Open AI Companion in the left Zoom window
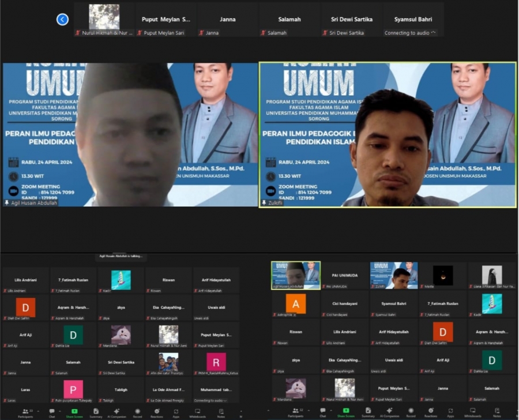The image size is (519, 420). click(x=116, y=412)
